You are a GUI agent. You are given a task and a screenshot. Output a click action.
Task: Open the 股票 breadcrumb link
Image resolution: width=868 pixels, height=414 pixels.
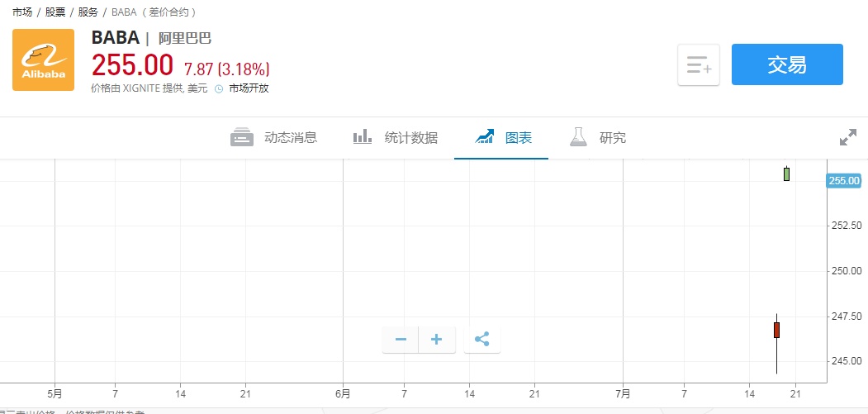click(55, 12)
